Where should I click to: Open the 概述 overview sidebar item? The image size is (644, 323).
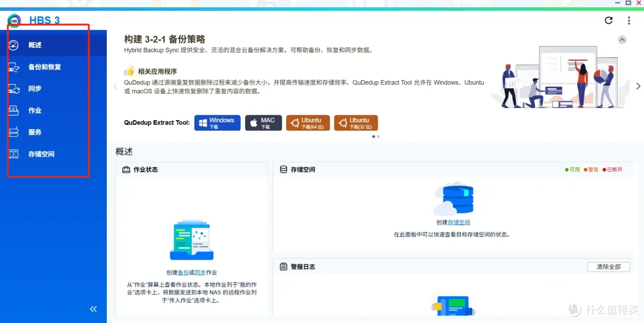click(x=54, y=45)
